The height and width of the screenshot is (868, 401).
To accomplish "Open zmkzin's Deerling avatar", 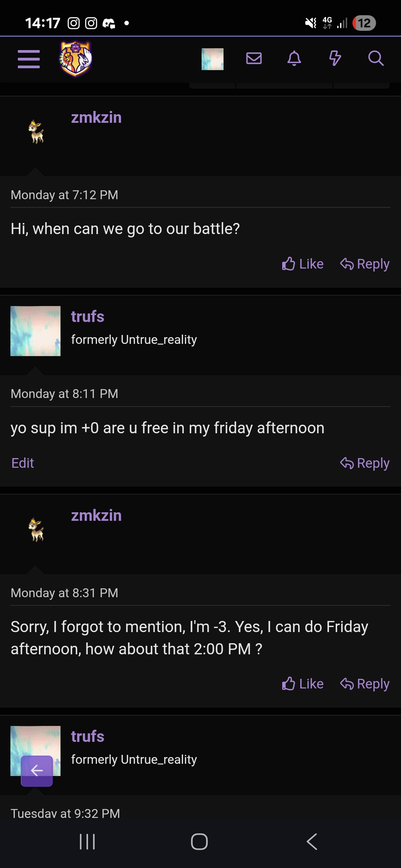I will [36, 133].
